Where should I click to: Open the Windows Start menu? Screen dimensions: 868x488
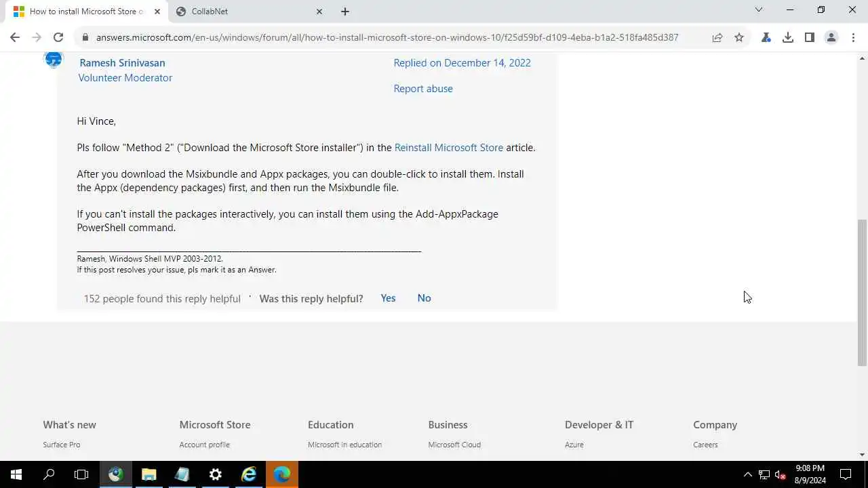click(16, 474)
